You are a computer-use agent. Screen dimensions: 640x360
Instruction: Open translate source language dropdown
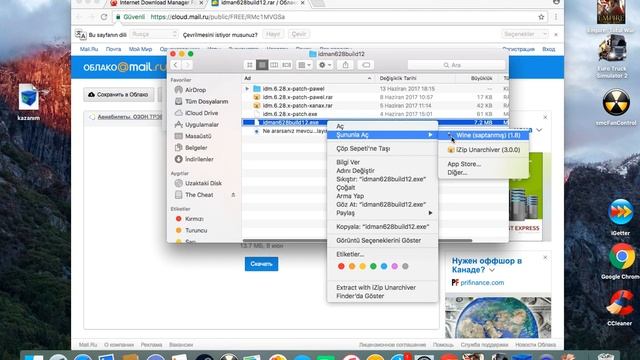(154, 34)
